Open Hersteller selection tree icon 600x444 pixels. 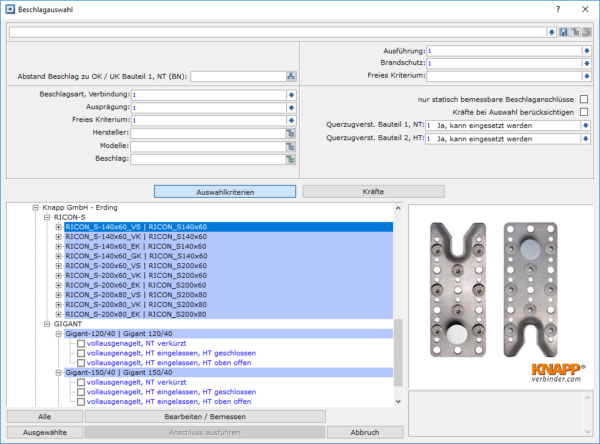tap(291, 133)
